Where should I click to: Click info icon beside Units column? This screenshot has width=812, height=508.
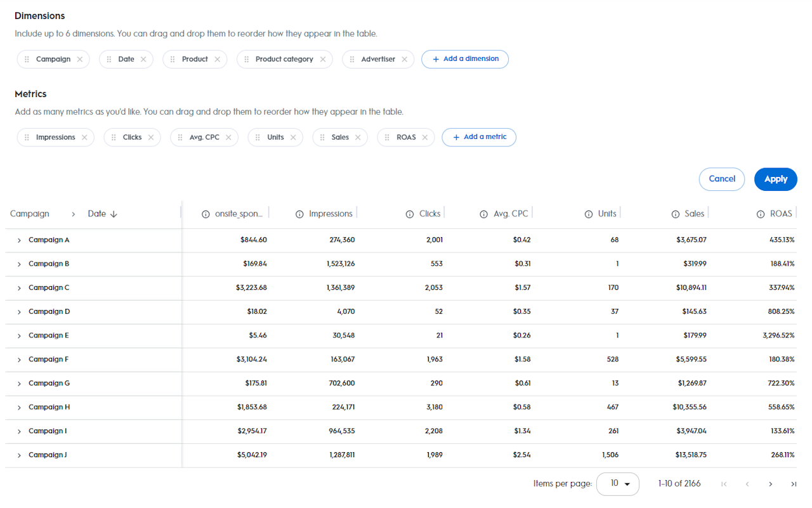[x=589, y=214]
